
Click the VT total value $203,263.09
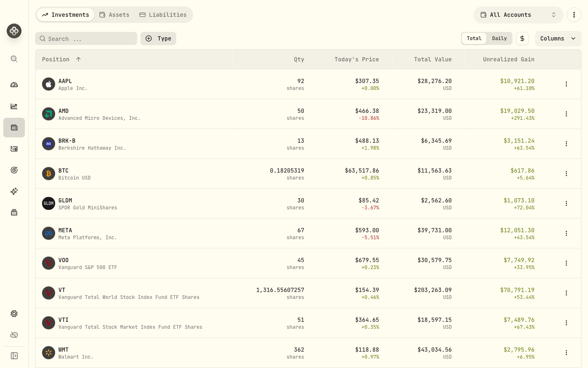(433, 290)
